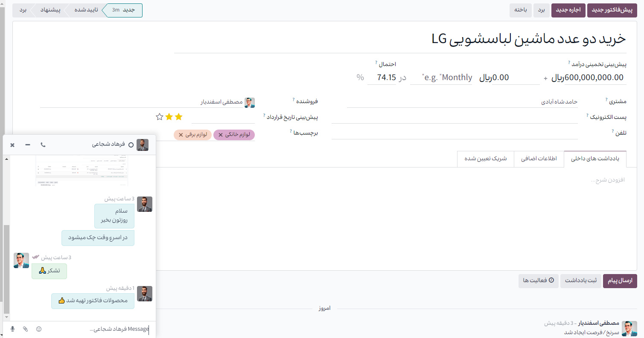
Task: Click the پست الکترونیک email input field
Action: click(455, 118)
